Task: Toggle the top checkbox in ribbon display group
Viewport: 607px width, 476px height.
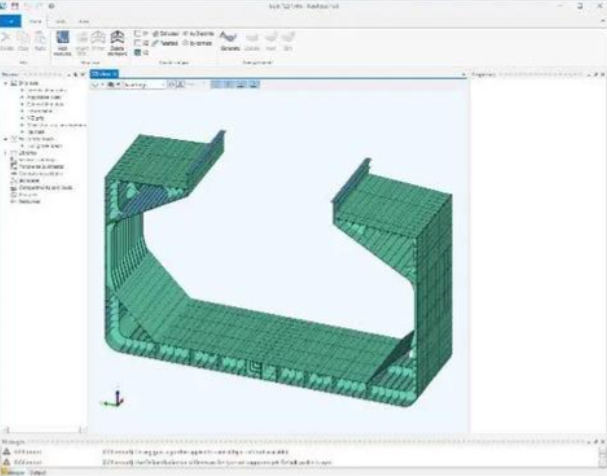Action: [x=137, y=32]
